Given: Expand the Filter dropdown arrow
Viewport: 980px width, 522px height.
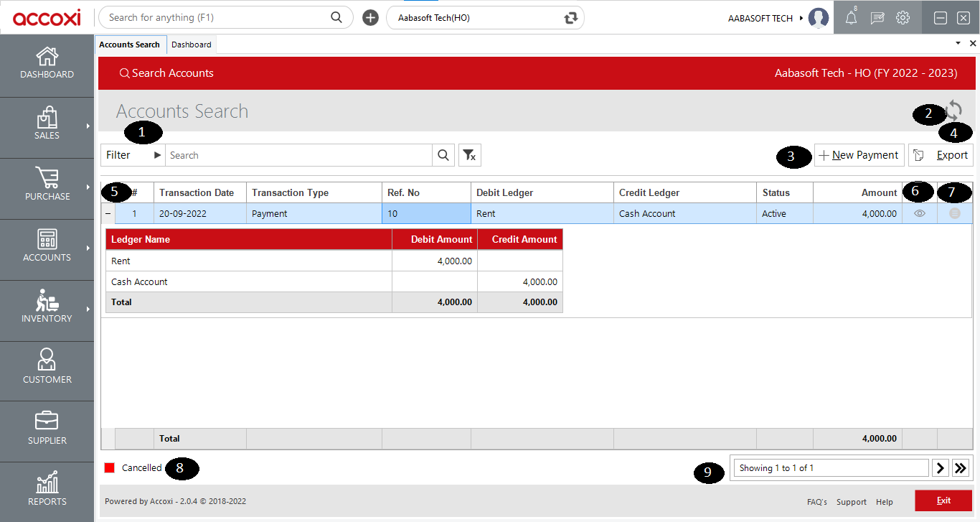Looking at the screenshot, I should point(157,155).
